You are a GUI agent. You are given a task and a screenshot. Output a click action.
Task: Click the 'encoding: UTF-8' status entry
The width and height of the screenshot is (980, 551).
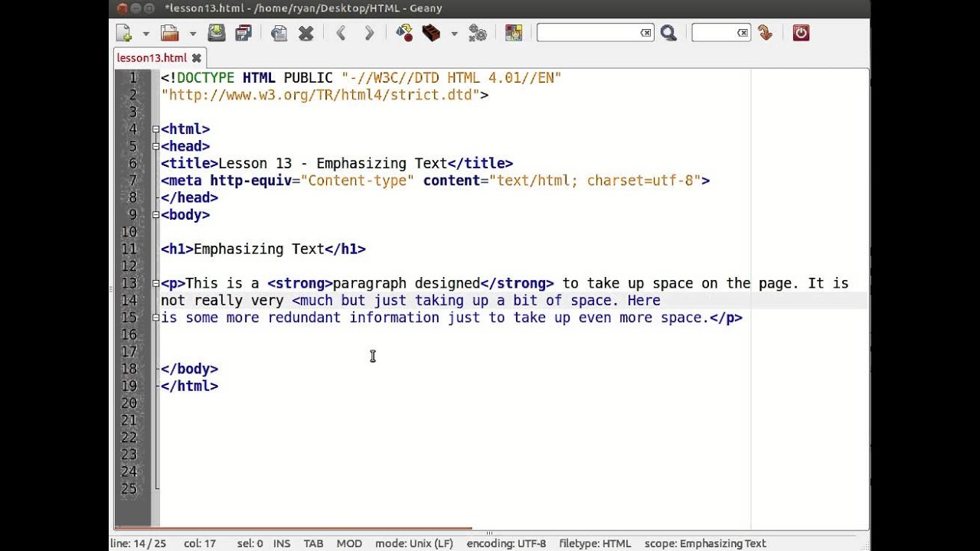pyautogui.click(x=506, y=543)
